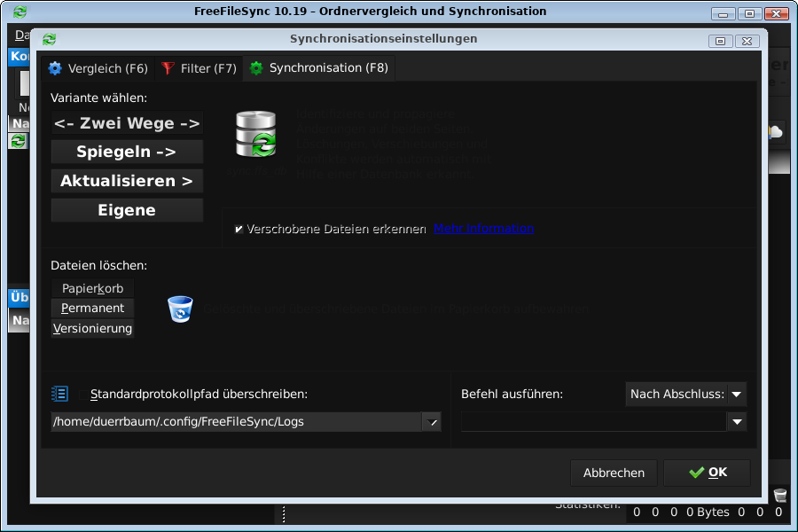The height and width of the screenshot is (532, 798).
Task: Toggle Verschobene Dateien erkennen checkbox
Action: tap(239, 229)
